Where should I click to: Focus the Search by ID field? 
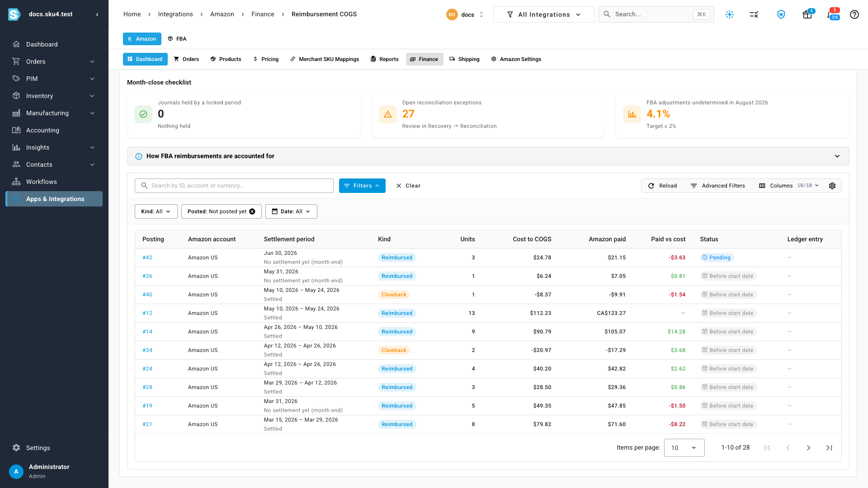[x=234, y=186]
